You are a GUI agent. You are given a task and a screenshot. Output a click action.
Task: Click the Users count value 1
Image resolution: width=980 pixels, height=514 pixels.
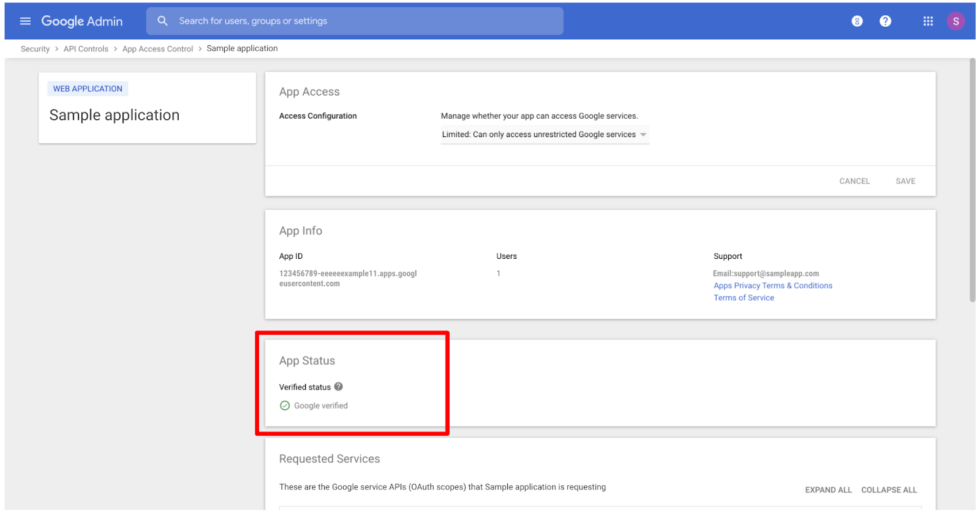pos(499,274)
